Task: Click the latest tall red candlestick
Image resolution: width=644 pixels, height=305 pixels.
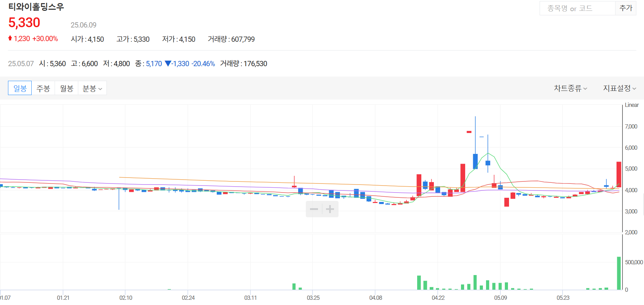Action: 619,174
